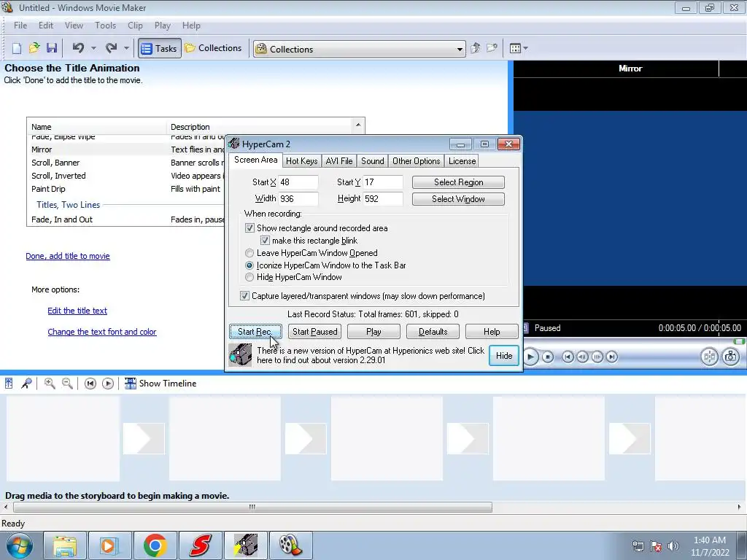Hide the new version notice
Viewport: 747px width, 560px height.
click(504, 356)
